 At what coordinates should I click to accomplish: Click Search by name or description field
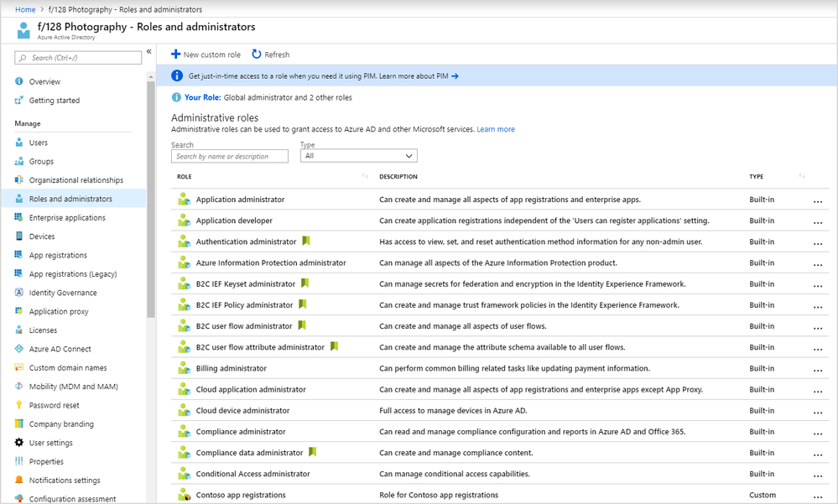point(229,156)
